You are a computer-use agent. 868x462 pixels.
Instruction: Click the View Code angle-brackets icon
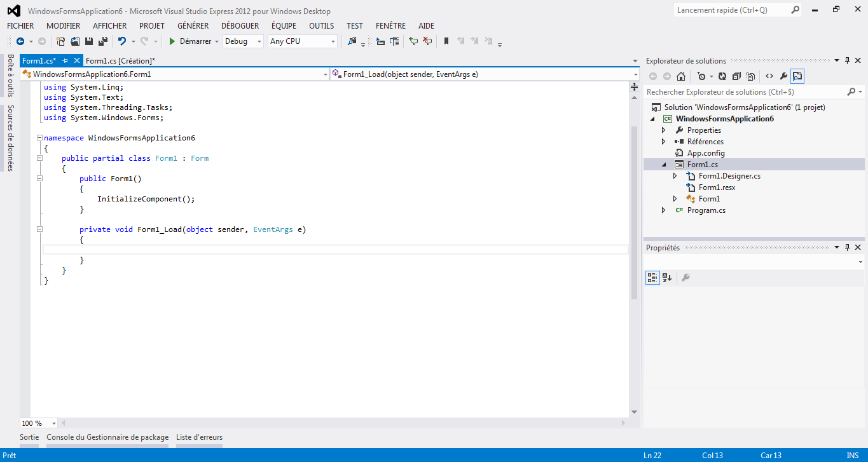(x=769, y=76)
